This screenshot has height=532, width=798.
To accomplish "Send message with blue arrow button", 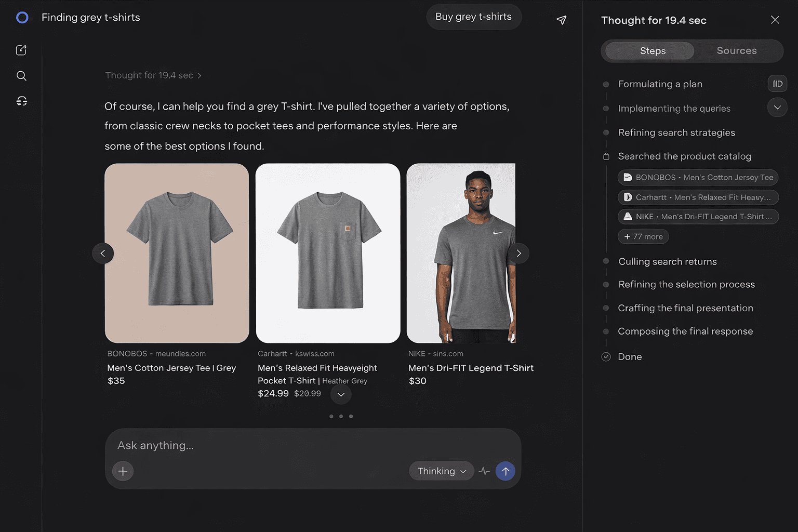I will 505,471.
